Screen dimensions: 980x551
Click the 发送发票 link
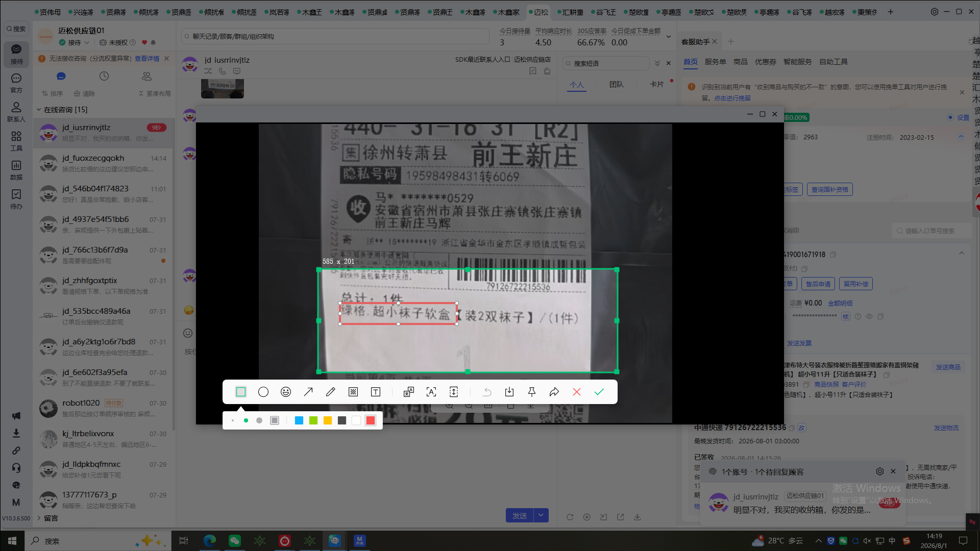(x=799, y=343)
